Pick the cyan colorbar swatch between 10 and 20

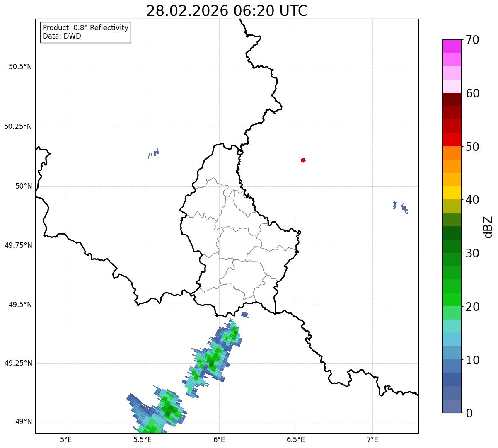tap(452, 339)
